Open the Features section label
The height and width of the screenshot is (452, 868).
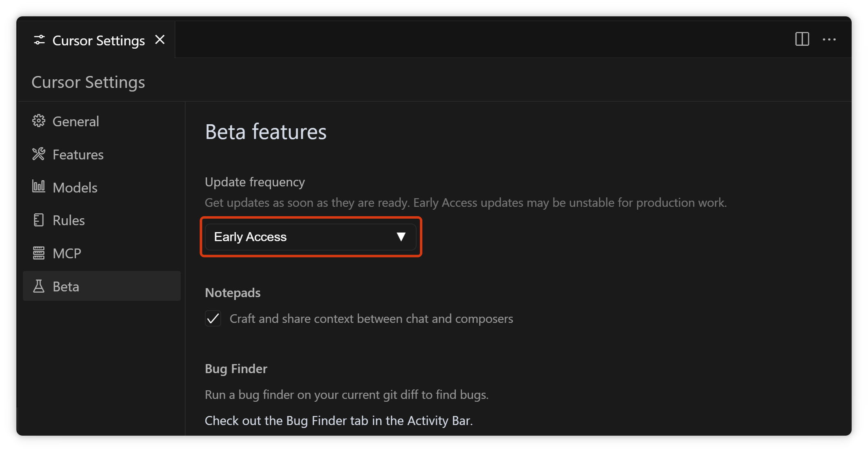click(78, 154)
